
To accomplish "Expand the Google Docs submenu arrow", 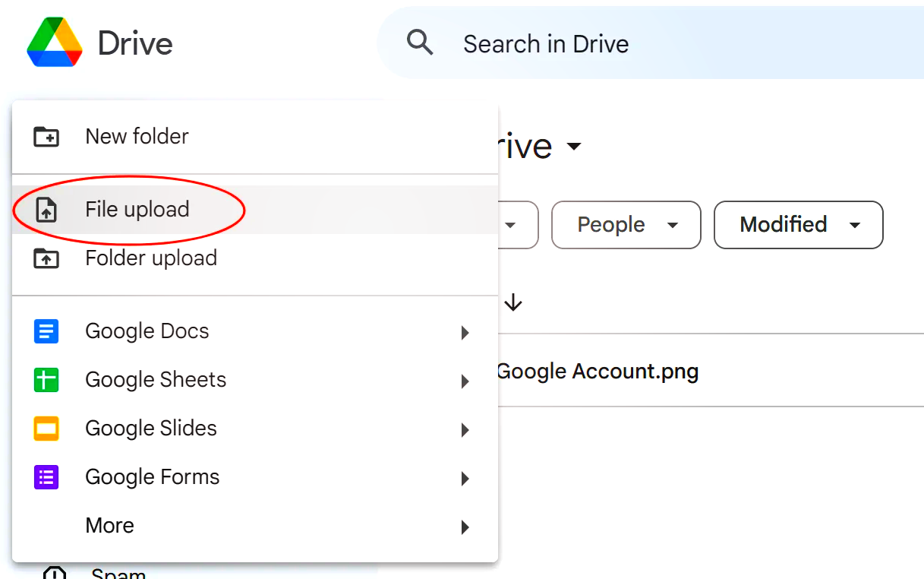I will [x=465, y=332].
